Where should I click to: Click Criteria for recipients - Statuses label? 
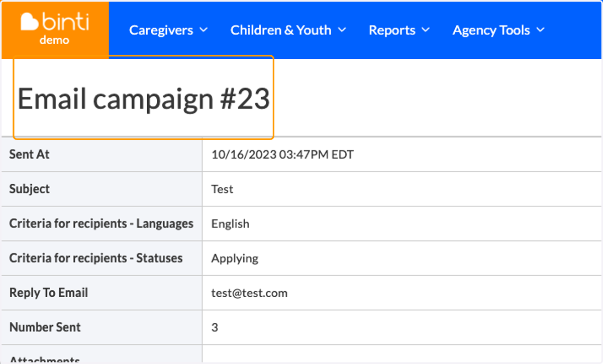96,258
